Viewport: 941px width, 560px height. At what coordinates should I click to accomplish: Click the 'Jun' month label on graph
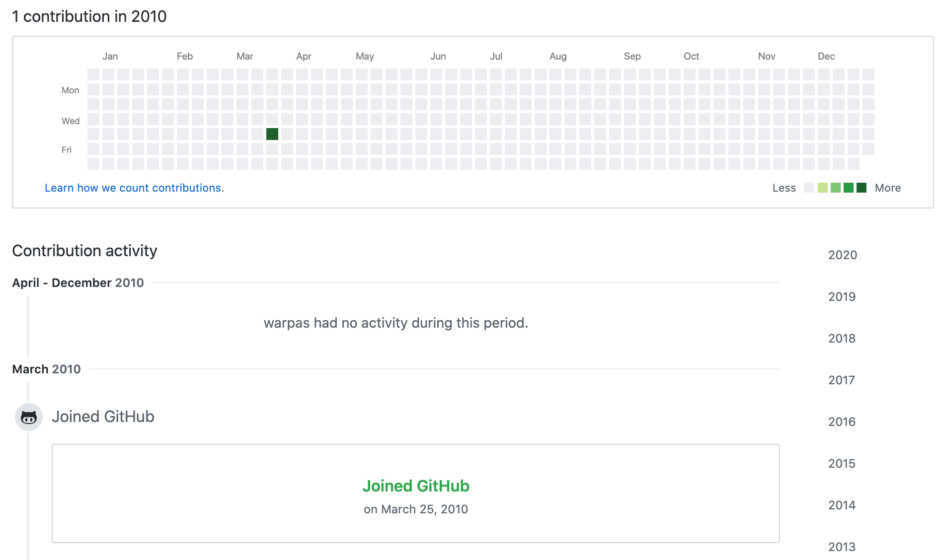coord(438,56)
